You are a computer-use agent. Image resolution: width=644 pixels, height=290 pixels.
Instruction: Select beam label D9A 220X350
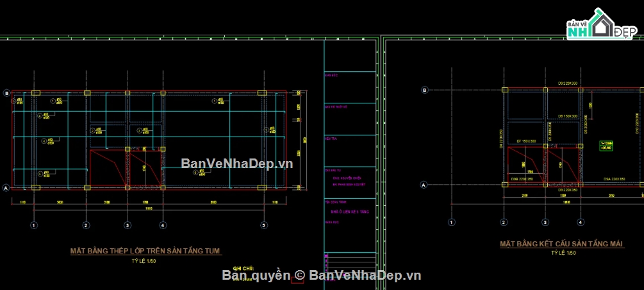click(x=614, y=180)
